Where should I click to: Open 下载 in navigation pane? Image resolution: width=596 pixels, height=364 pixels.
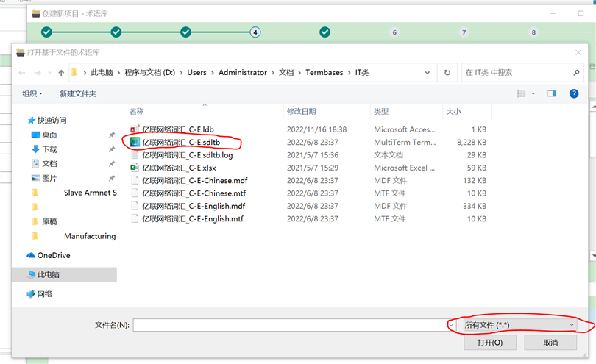tap(49, 149)
